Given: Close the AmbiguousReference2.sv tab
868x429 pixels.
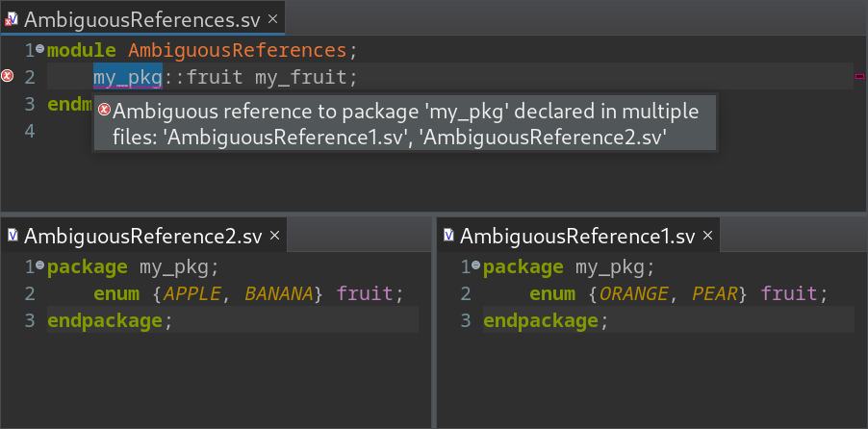Looking at the screenshot, I should click(274, 236).
